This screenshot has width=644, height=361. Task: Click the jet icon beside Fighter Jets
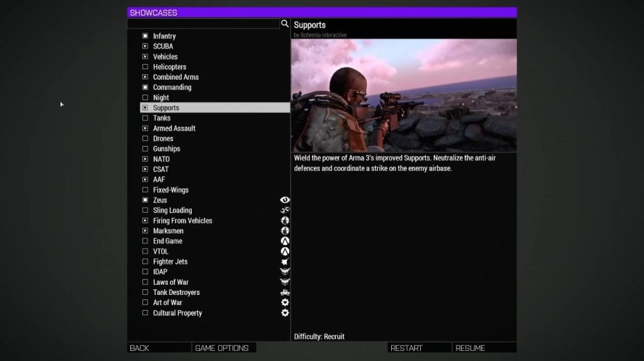[285, 262]
